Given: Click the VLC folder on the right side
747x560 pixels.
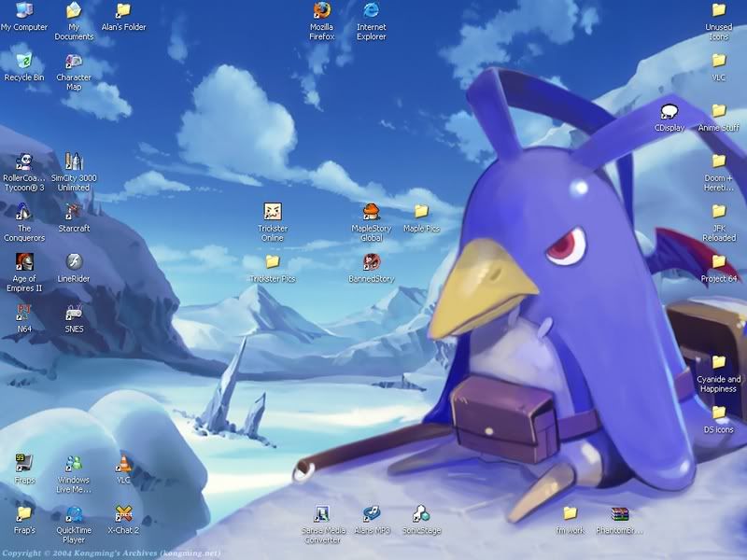Looking at the screenshot, I should pyautogui.click(x=718, y=66).
